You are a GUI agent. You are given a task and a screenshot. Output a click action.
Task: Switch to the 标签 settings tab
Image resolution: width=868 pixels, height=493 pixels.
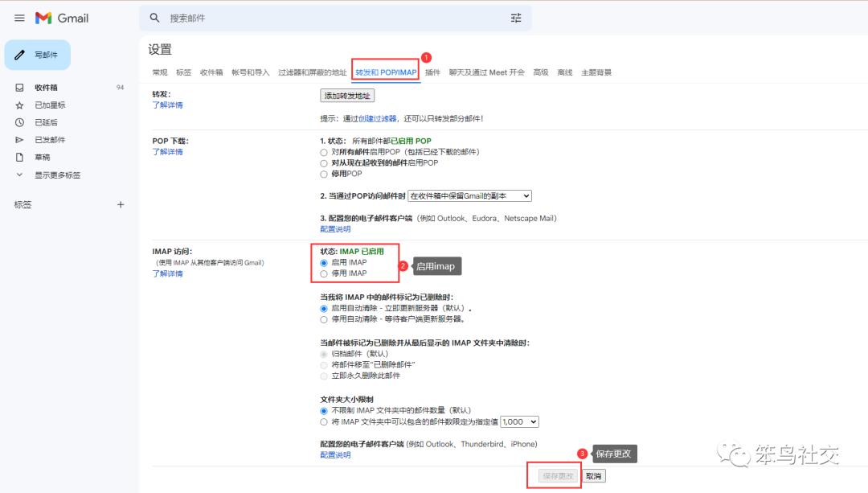tap(184, 72)
